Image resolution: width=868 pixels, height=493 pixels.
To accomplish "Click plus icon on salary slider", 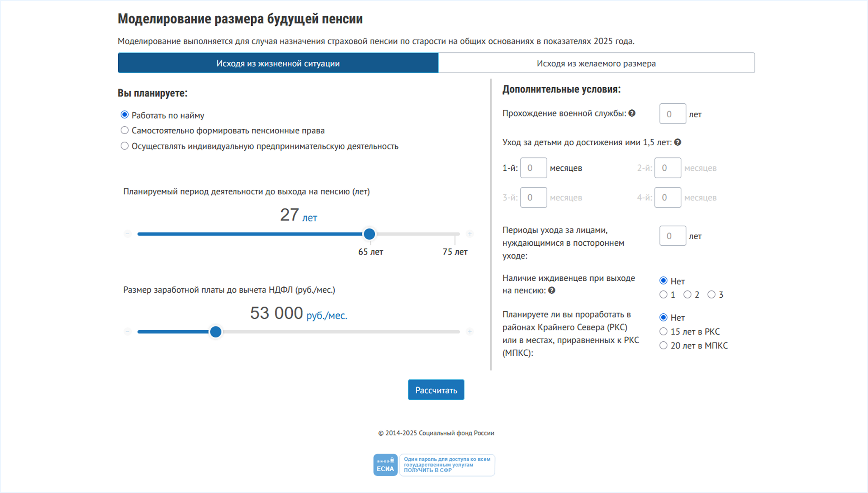I will coord(470,332).
